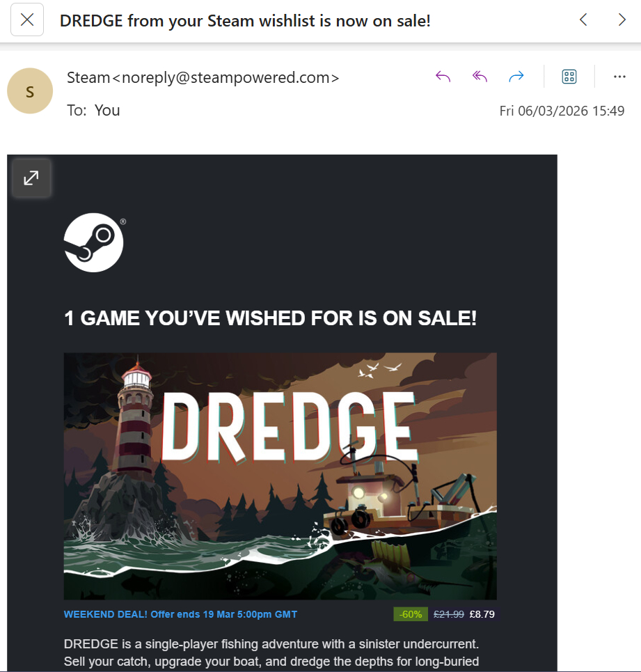Go to the next message arrow
The image size is (641, 672).
click(x=622, y=19)
